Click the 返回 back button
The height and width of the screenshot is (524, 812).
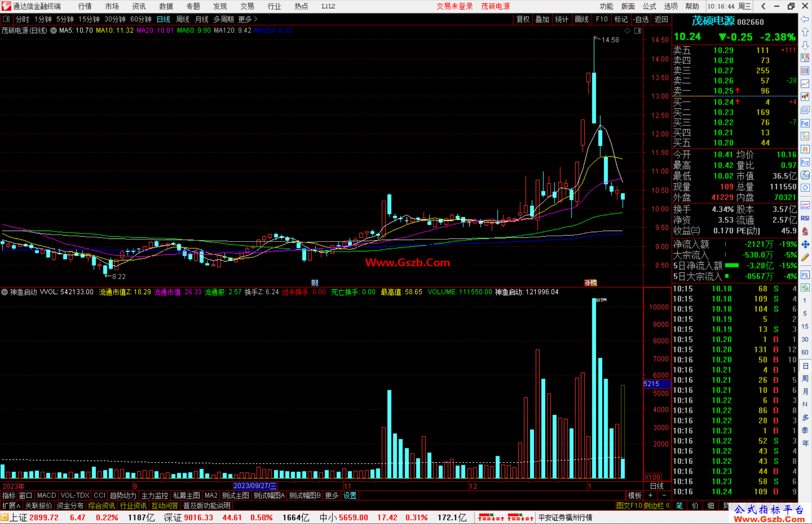tap(661, 19)
